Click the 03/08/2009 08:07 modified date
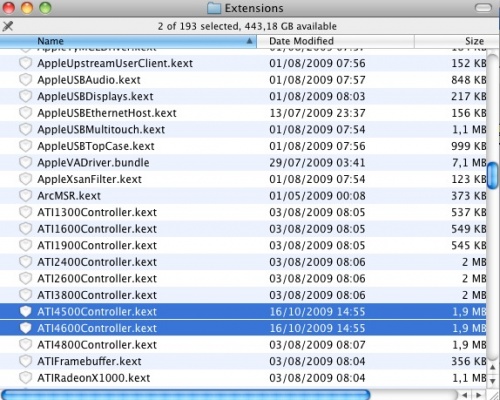This screenshot has height=400, width=500. point(317,345)
